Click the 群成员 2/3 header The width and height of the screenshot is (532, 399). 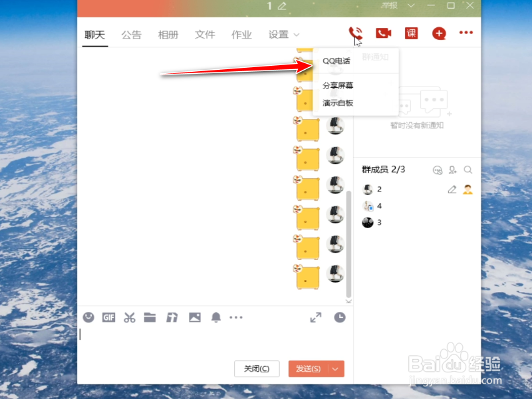tap(384, 170)
